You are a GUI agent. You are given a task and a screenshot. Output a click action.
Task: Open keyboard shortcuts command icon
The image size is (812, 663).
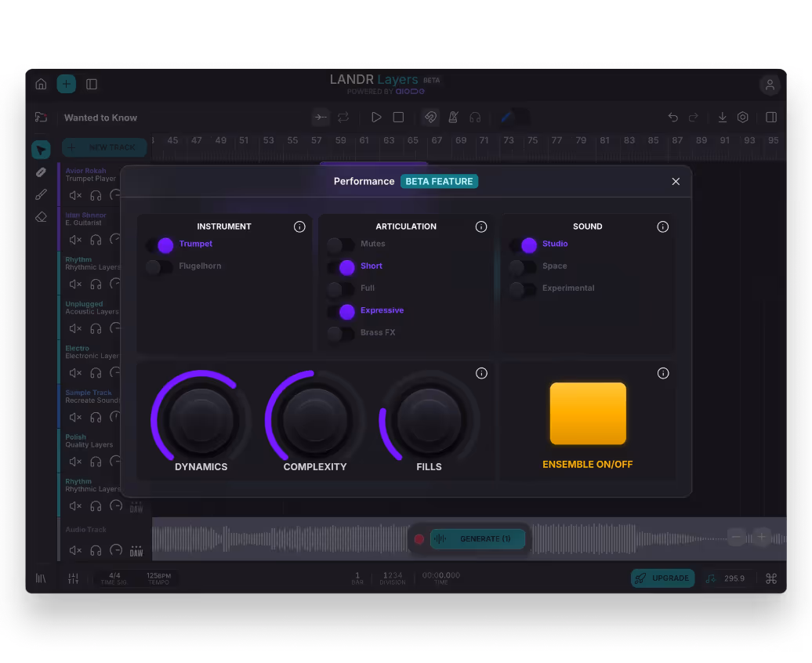(x=771, y=578)
